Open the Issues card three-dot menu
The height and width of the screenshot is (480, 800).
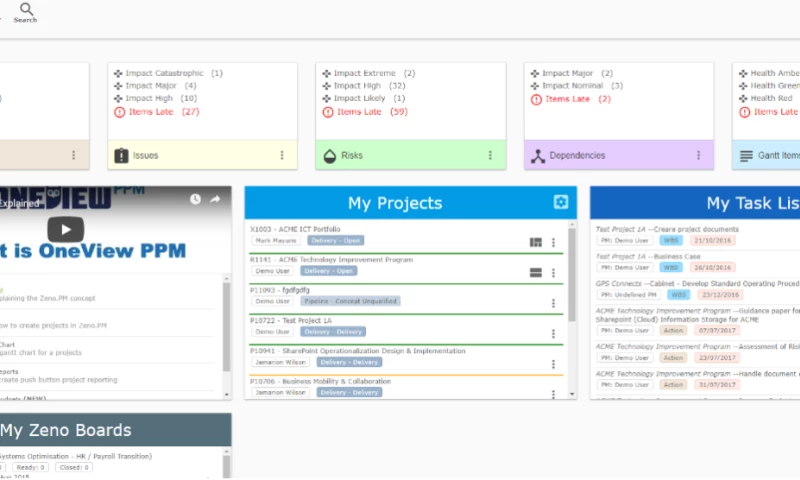coord(281,155)
